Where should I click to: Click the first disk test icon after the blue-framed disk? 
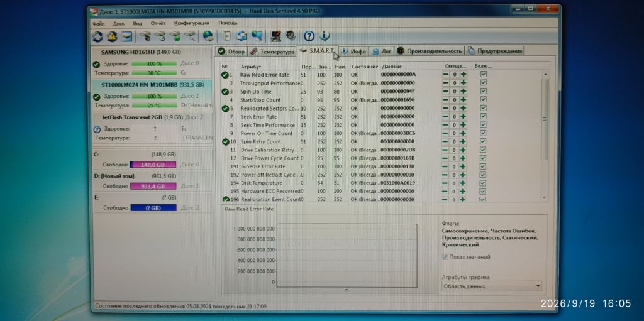pyautogui.click(x=145, y=36)
